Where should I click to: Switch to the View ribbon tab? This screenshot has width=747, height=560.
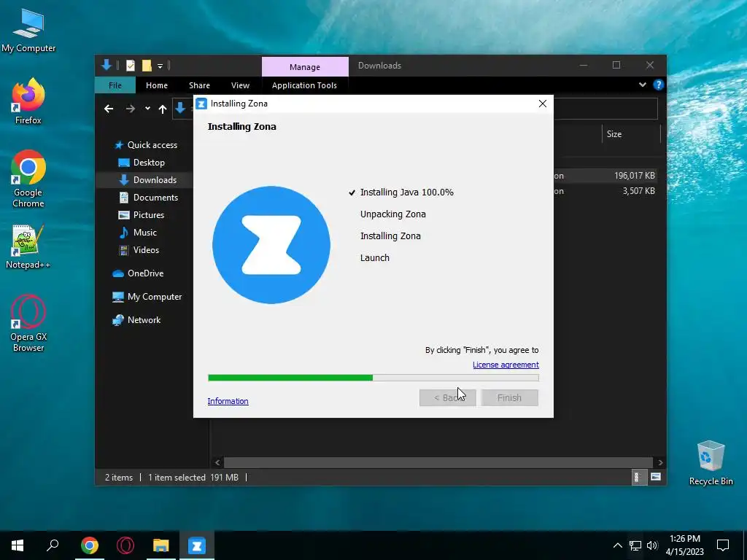240,85
